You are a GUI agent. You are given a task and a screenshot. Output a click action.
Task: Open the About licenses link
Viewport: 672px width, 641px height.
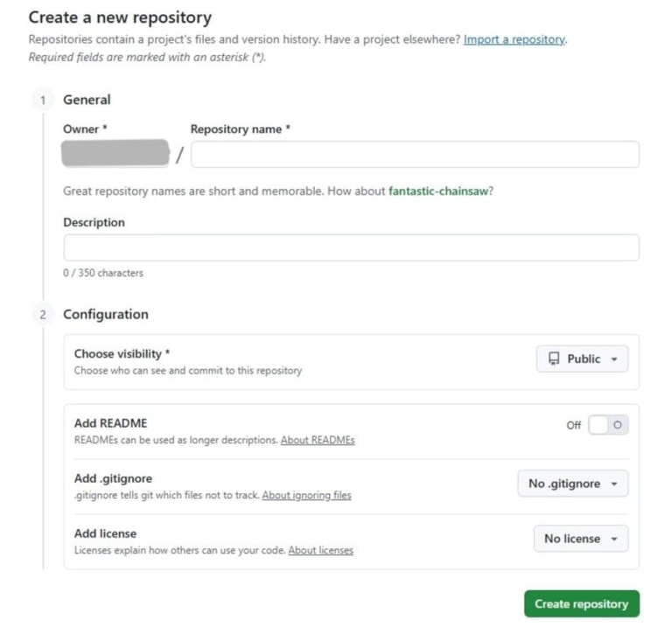tap(320, 550)
